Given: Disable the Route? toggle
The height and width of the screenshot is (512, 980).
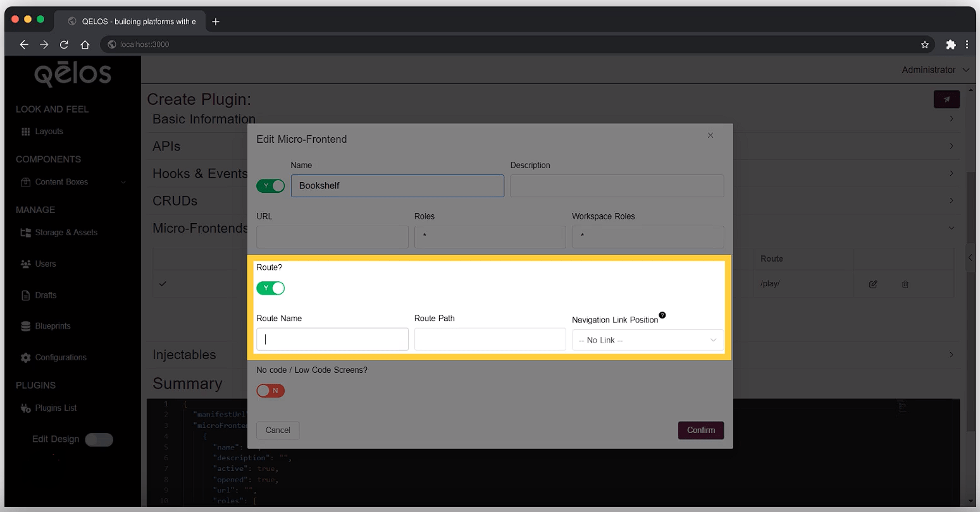Looking at the screenshot, I should (x=271, y=288).
